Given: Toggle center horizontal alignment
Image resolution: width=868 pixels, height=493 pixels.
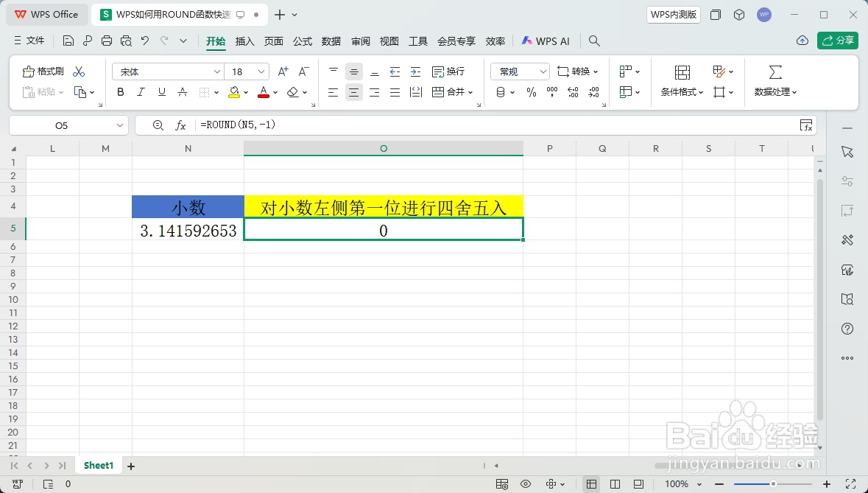Looking at the screenshot, I should (353, 92).
